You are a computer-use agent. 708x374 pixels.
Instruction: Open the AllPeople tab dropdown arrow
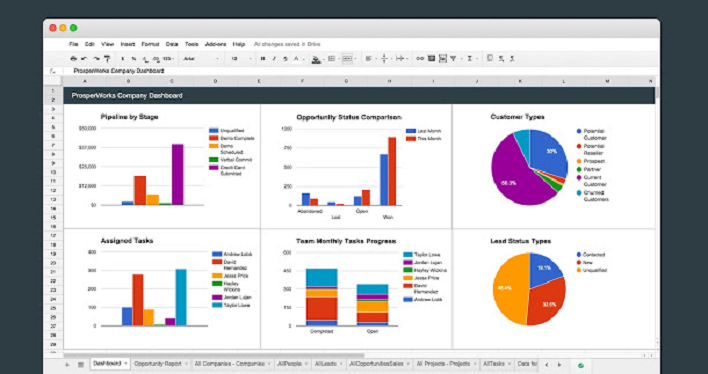[x=306, y=364]
